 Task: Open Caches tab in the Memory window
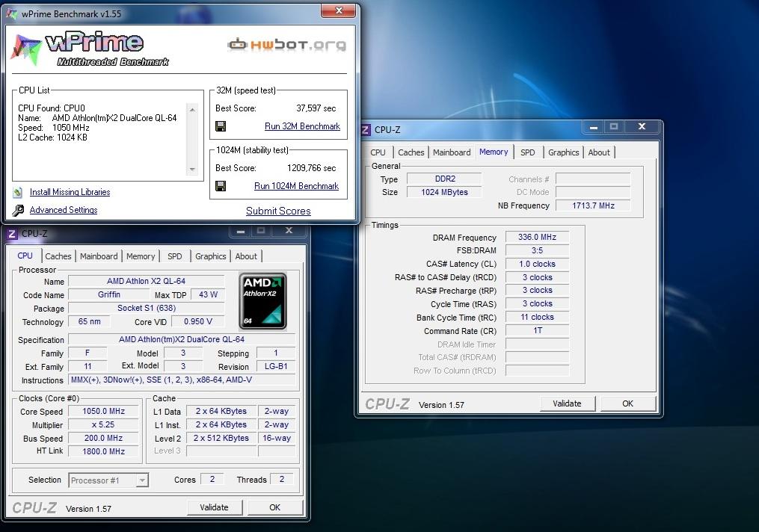click(411, 152)
